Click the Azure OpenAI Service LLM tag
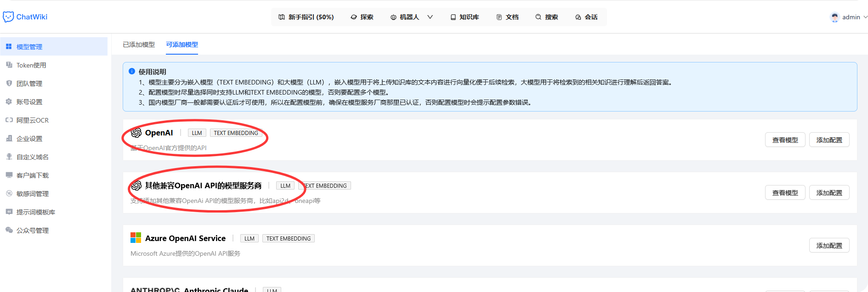The image size is (868, 292). [250, 238]
